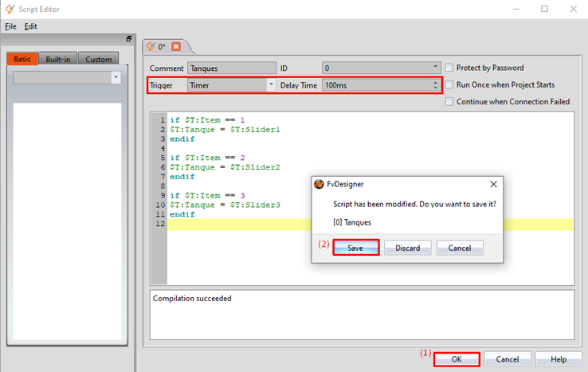Check Continue when Connection Failed
The image size is (588, 372).
coord(450,101)
